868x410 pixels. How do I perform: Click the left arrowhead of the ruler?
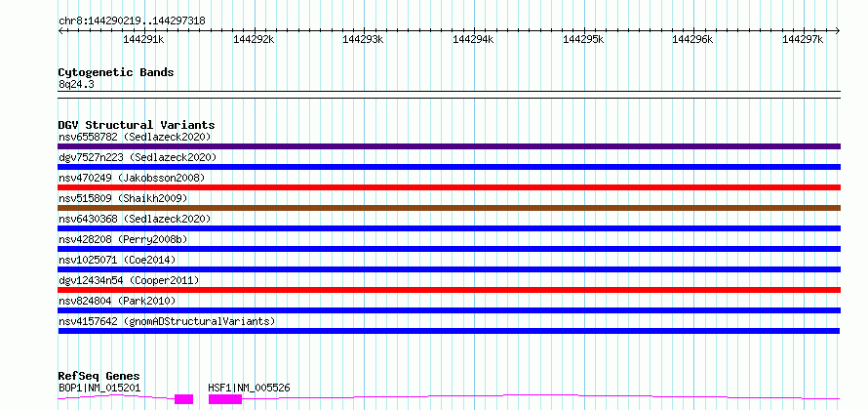click(x=60, y=30)
